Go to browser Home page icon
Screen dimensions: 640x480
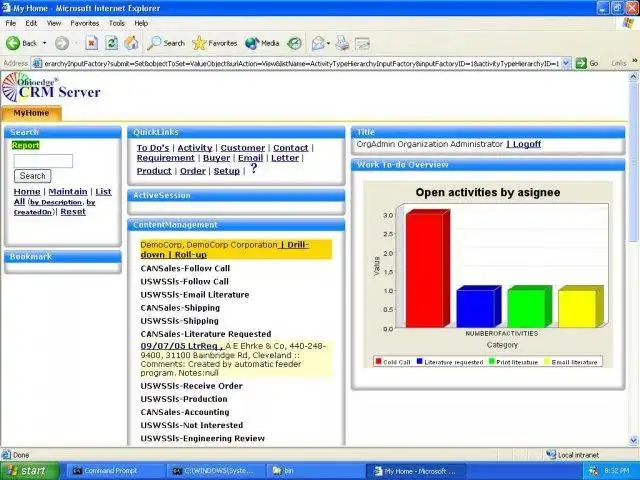pos(131,43)
